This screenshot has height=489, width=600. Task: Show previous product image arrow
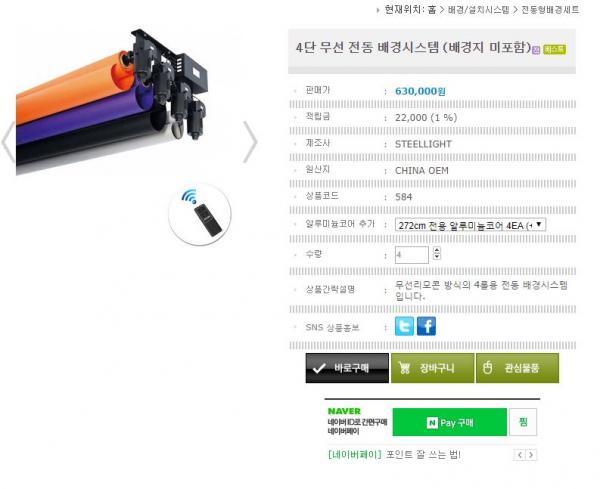pos(8,142)
